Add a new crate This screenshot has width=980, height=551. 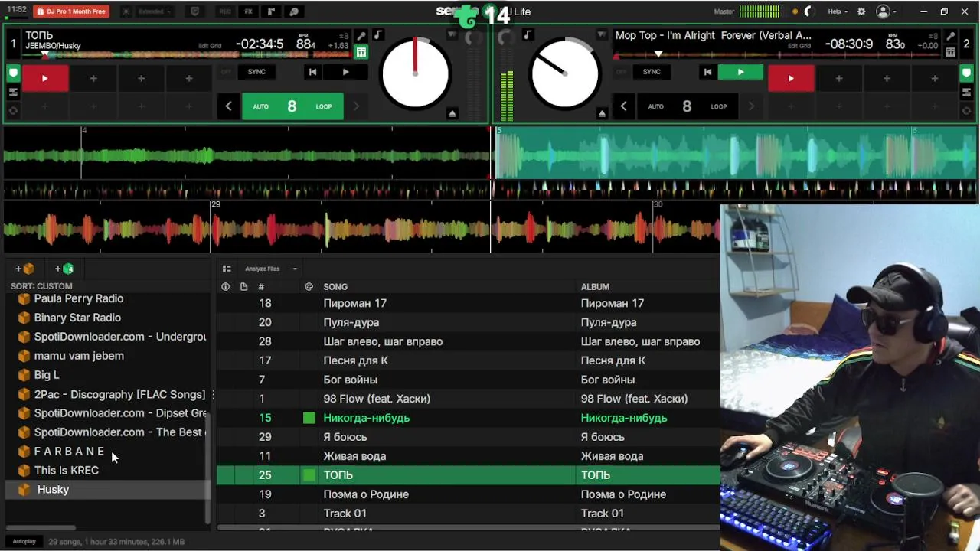pos(24,269)
